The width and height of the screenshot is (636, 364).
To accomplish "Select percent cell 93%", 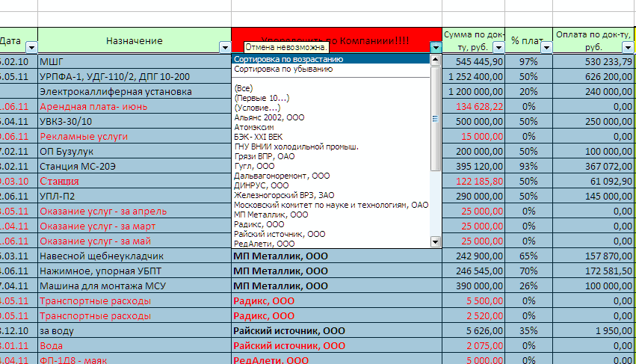I will pos(528,167).
